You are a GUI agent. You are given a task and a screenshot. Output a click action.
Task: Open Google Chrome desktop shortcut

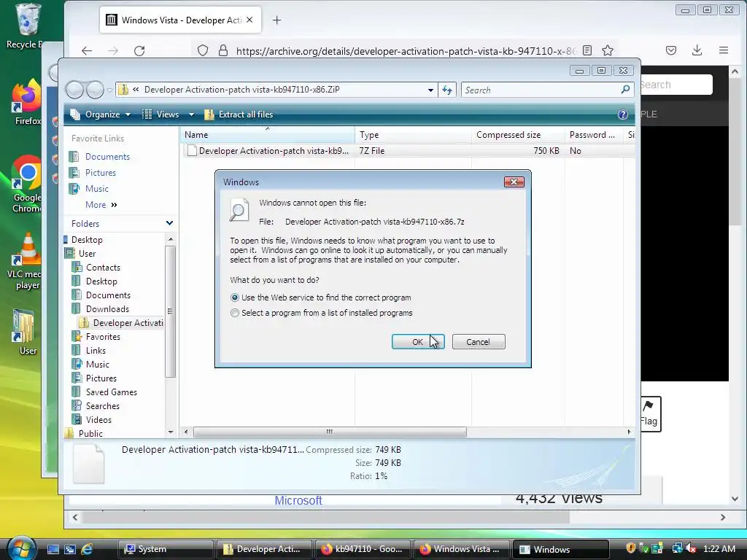tap(26, 184)
